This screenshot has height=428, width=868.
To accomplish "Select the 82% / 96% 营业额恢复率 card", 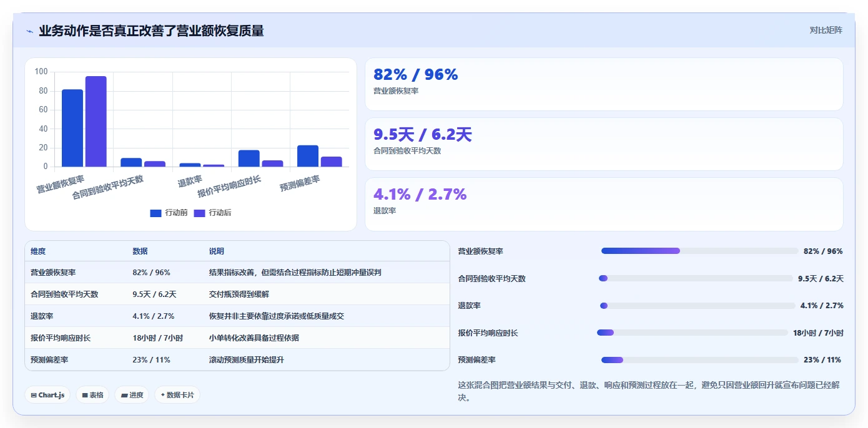I will [x=604, y=84].
